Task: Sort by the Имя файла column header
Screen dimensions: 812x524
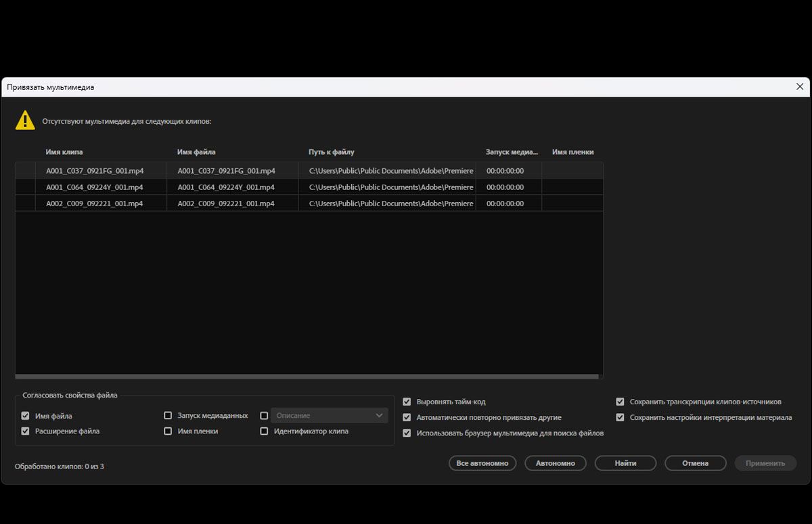Action: pyautogui.click(x=196, y=152)
